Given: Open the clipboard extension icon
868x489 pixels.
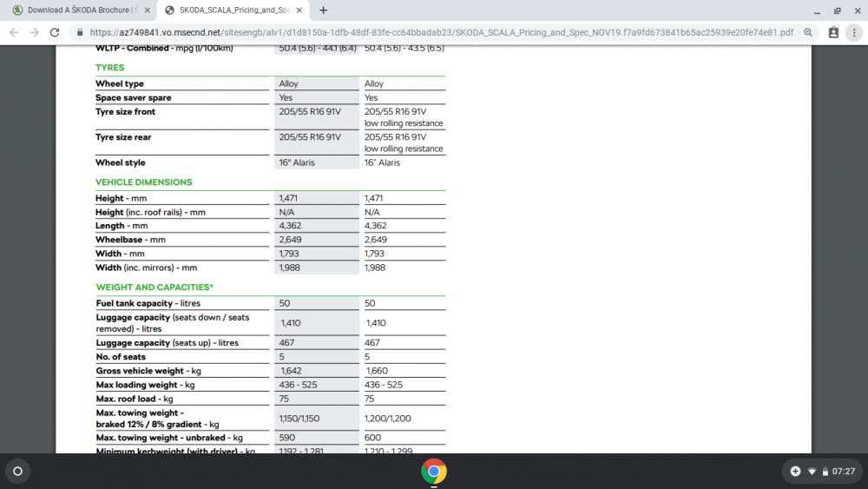Looking at the screenshot, I should pyautogui.click(x=833, y=33).
